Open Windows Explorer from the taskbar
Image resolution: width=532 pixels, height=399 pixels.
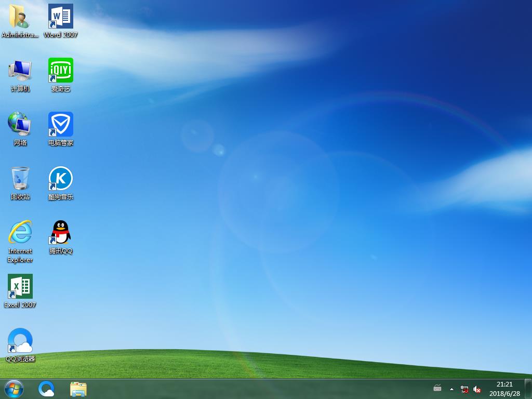pos(78,389)
